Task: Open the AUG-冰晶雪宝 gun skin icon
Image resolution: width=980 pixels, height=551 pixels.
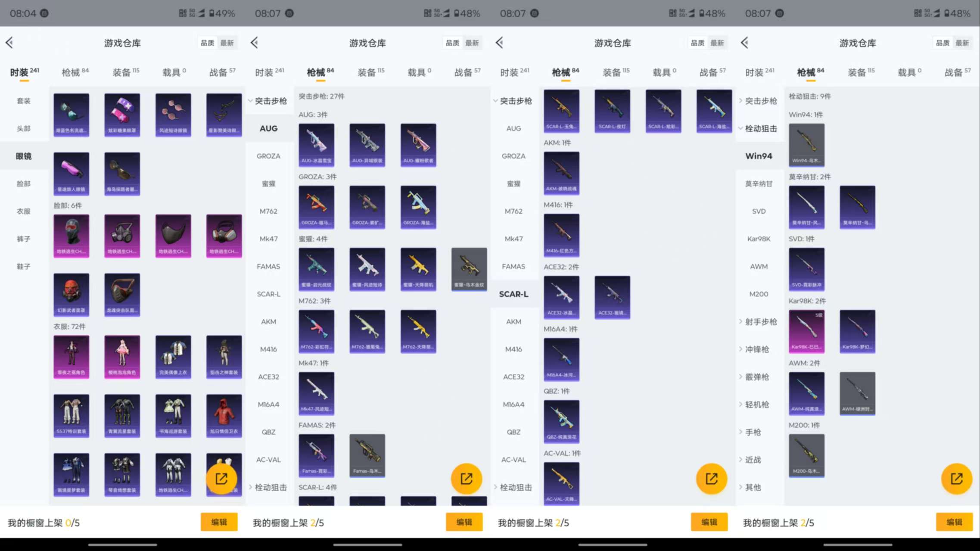Action: [316, 145]
